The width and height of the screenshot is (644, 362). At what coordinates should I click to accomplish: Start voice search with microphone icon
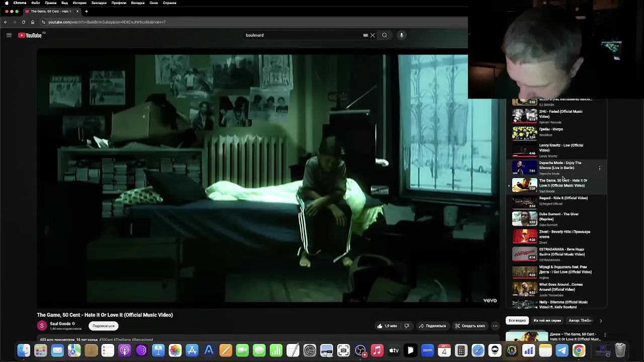[401, 35]
